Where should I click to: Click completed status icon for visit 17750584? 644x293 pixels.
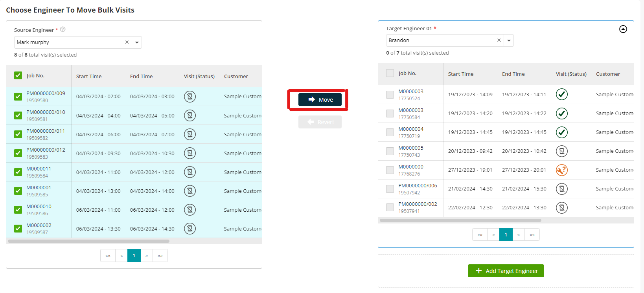562,114
